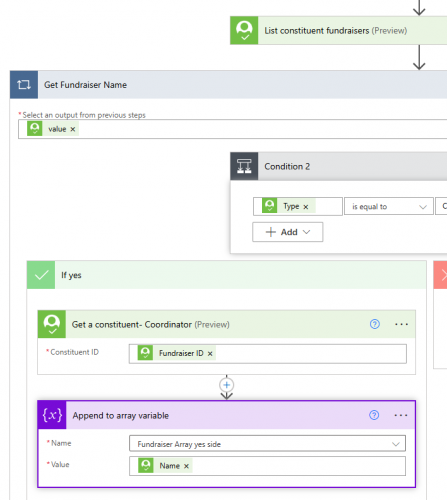Click the List constituent fundraisers connector icon
The width and height of the screenshot is (447, 500).
pyautogui.click(x=244, y=31)
